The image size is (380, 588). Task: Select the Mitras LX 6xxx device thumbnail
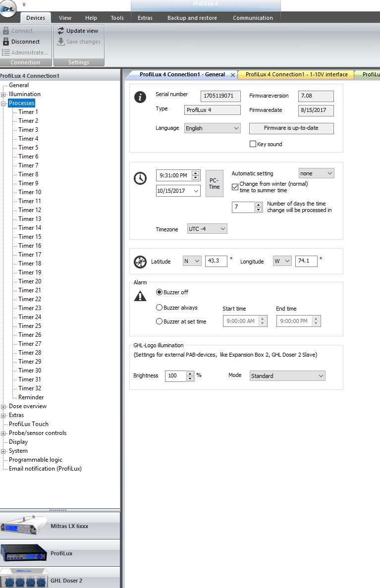coord(19,526)
